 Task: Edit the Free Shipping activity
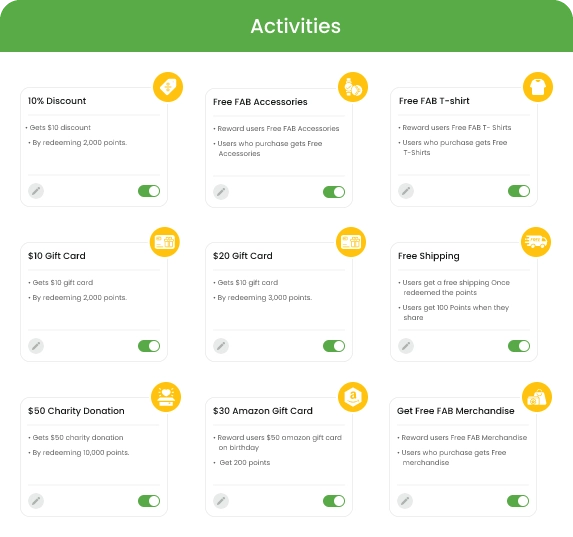click(x=406, y=346)
